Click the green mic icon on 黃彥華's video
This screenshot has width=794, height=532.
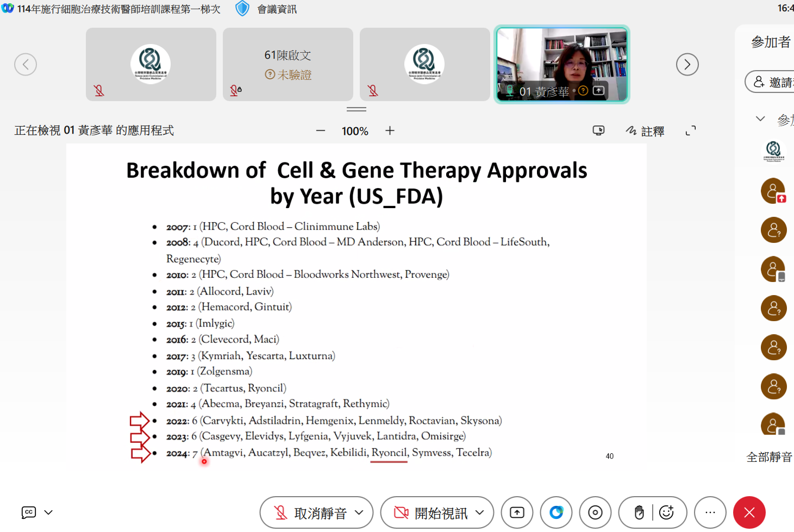(x=510, y=91)
